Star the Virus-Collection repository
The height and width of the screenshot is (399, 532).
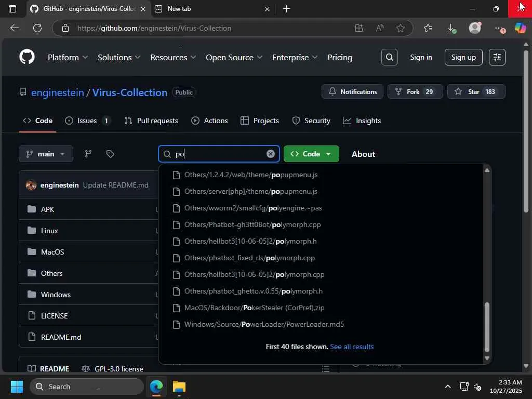476,91
